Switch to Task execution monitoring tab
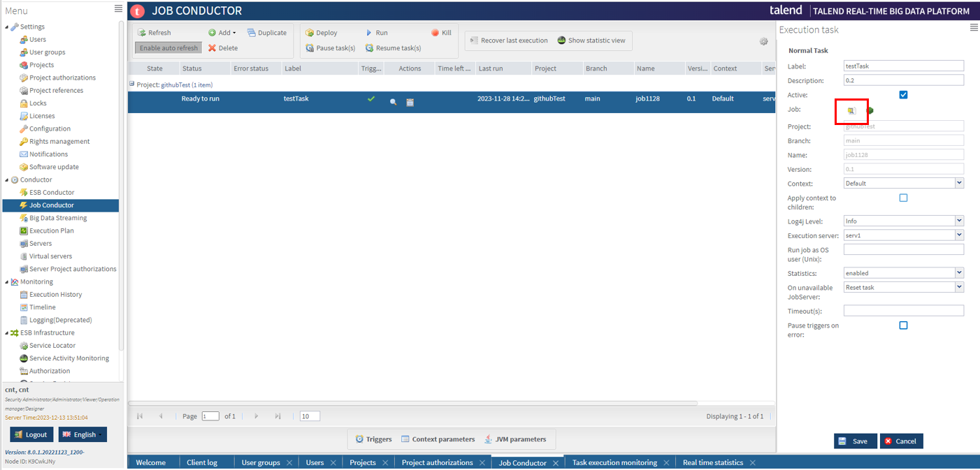Viewport: 980px width, 470px height. [614, 462]
